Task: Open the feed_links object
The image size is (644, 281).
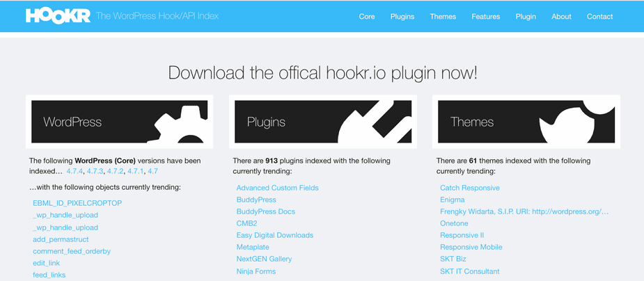Action: [x=49, y=275]
